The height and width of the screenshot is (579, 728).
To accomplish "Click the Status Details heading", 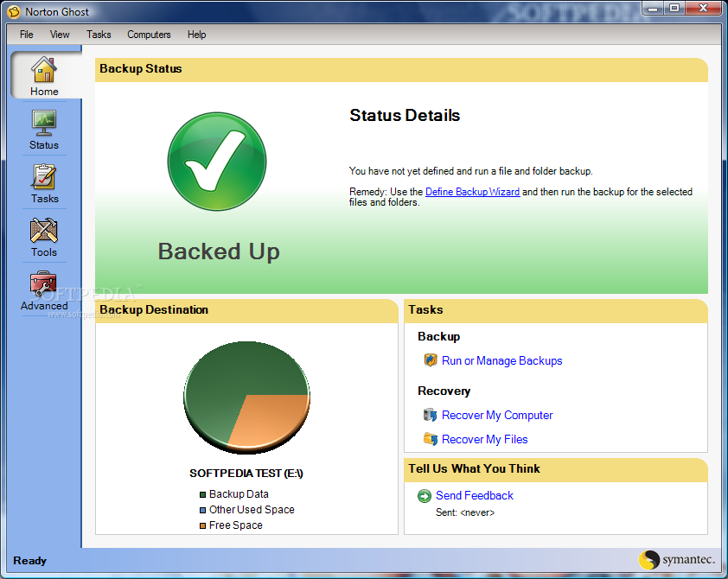I will coord(405,115).
